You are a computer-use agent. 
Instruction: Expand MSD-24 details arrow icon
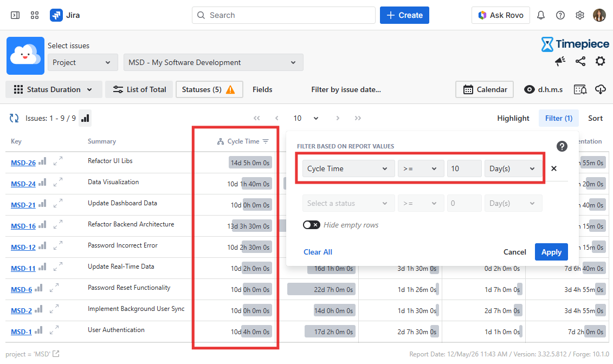tap(58, 182)
